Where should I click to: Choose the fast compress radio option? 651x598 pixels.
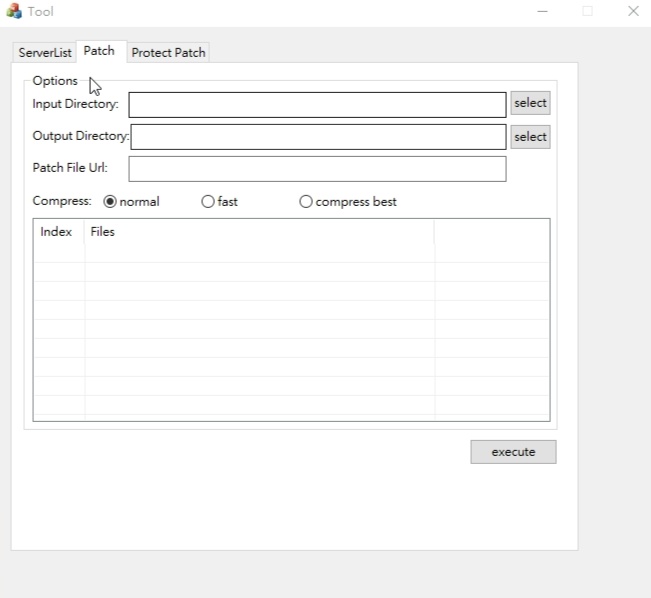(220, 202)
